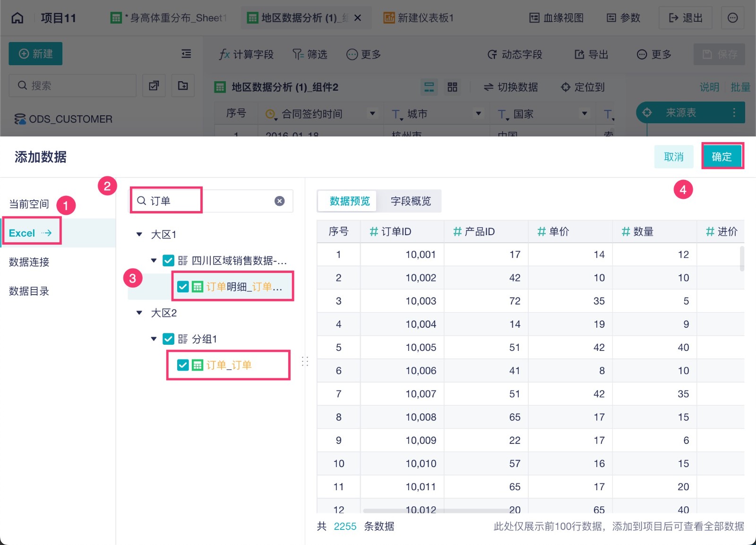
Task: Collapse the 分组1 group arrow
Action: [154, 339]
